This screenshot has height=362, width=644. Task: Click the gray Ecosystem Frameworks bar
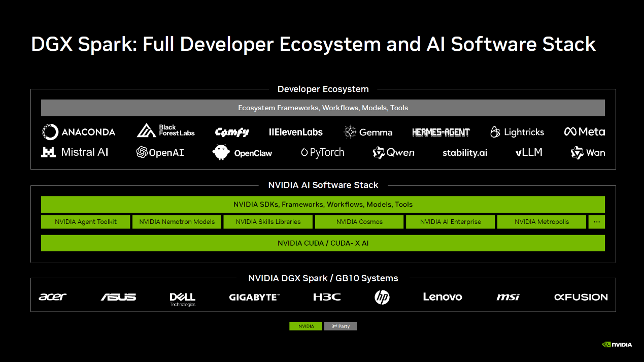(323, 108)
